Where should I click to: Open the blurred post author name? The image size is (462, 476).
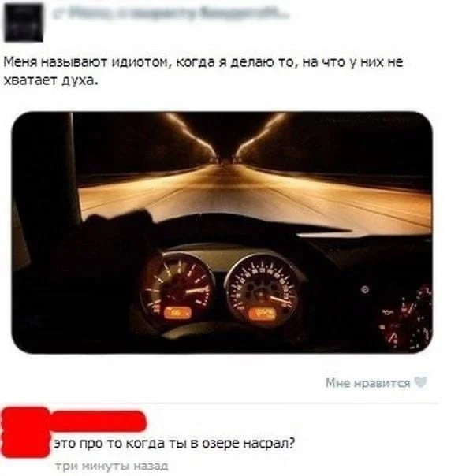[171, 14]
